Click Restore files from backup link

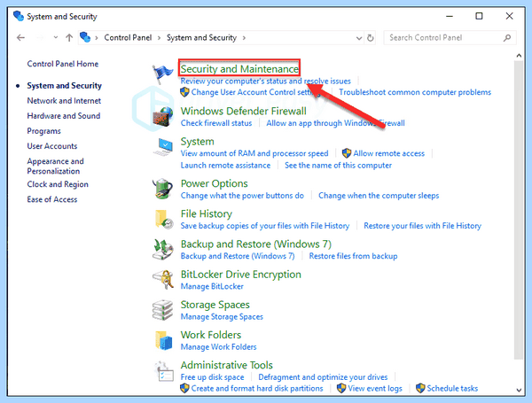pos(353,256)
